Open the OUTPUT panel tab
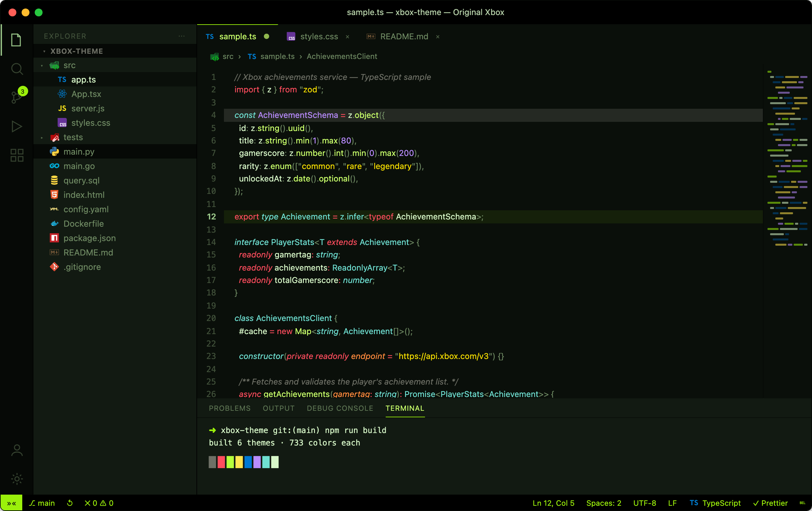Viewport: 812px width, 511px height. 279,408
